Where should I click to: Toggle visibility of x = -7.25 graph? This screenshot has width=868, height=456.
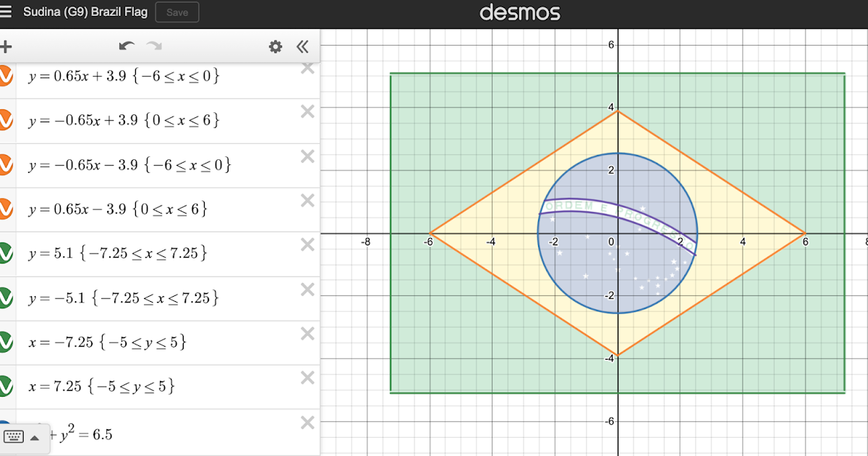4,342
